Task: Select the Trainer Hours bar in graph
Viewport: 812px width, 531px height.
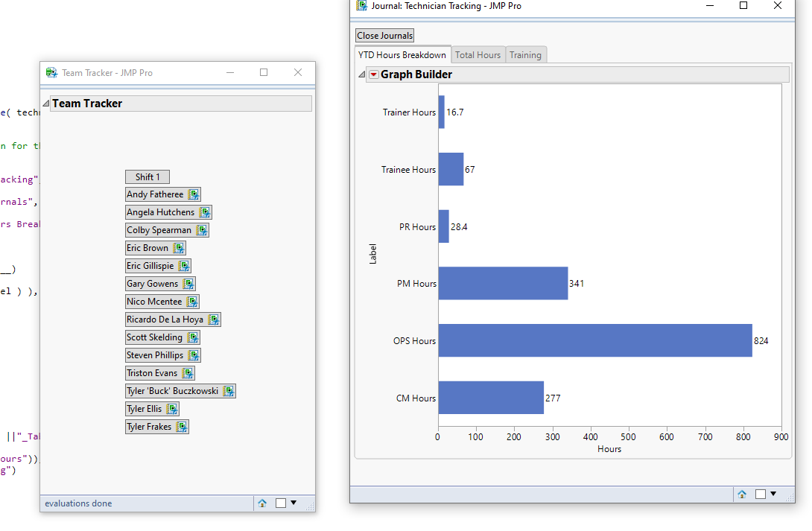Action: coord(441,112)
